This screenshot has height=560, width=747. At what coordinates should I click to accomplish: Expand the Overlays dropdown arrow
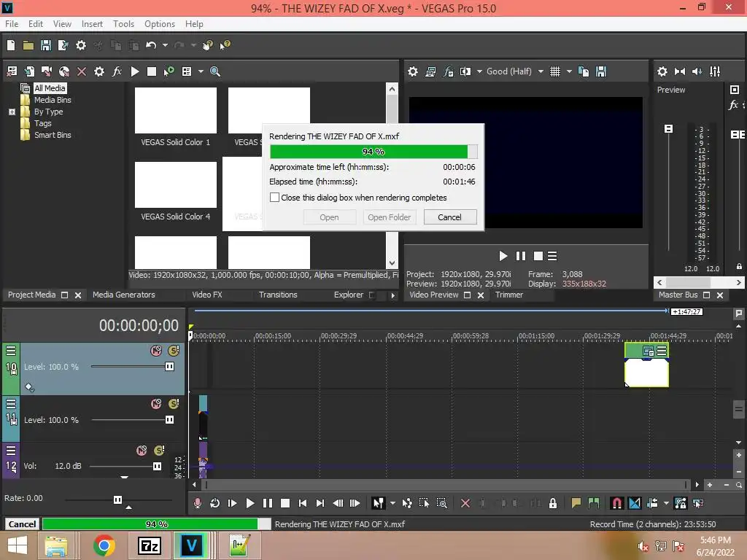(569, 71)
